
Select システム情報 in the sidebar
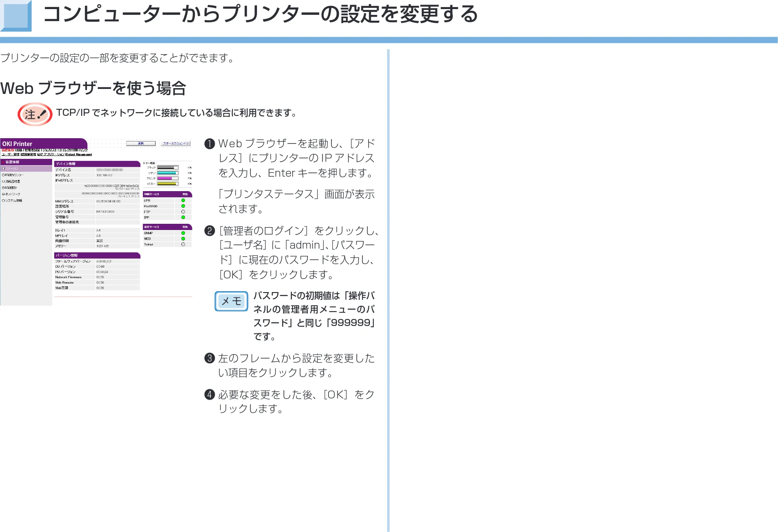12,201
